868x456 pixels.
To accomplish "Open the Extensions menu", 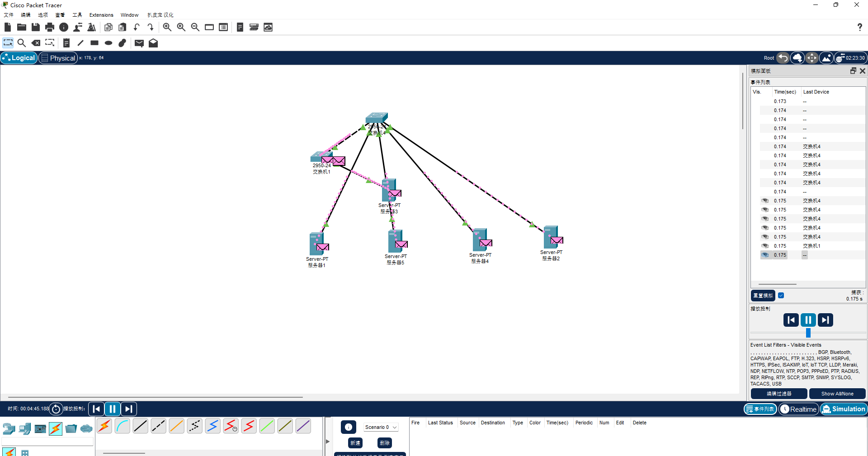I will pyautogui.click(x=101, y=15).
